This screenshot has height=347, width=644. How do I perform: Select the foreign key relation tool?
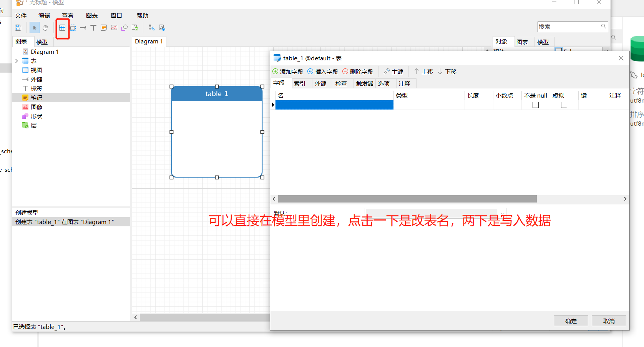[83, 28]
